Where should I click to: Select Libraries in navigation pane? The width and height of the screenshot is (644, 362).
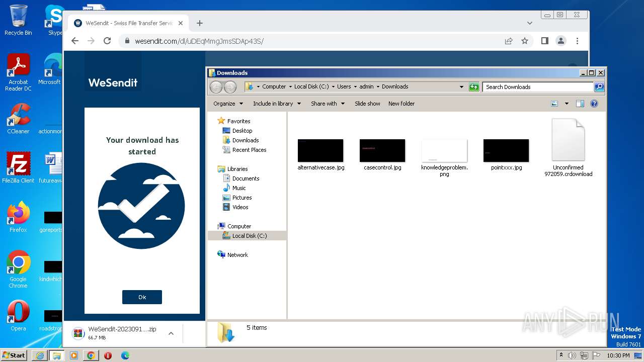pos(237,169)
